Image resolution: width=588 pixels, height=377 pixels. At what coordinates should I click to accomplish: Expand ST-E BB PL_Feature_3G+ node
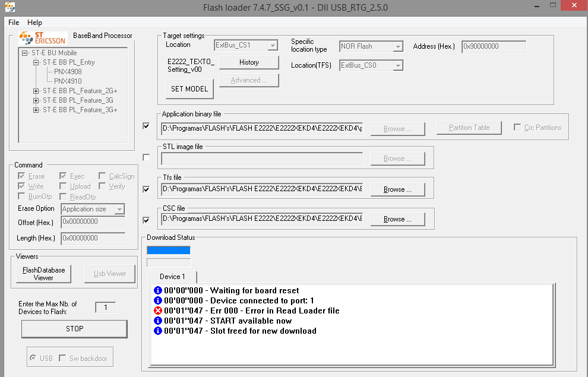coord(36,110)
